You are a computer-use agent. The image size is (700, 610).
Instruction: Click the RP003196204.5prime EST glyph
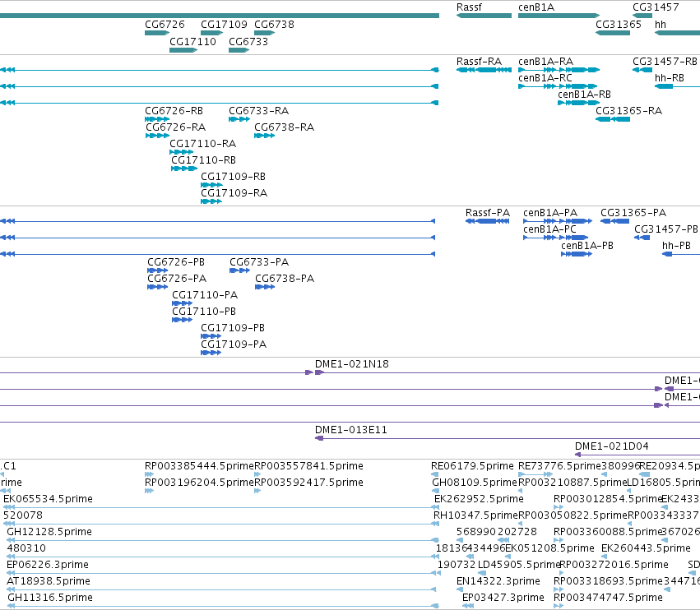coord(149,492)
